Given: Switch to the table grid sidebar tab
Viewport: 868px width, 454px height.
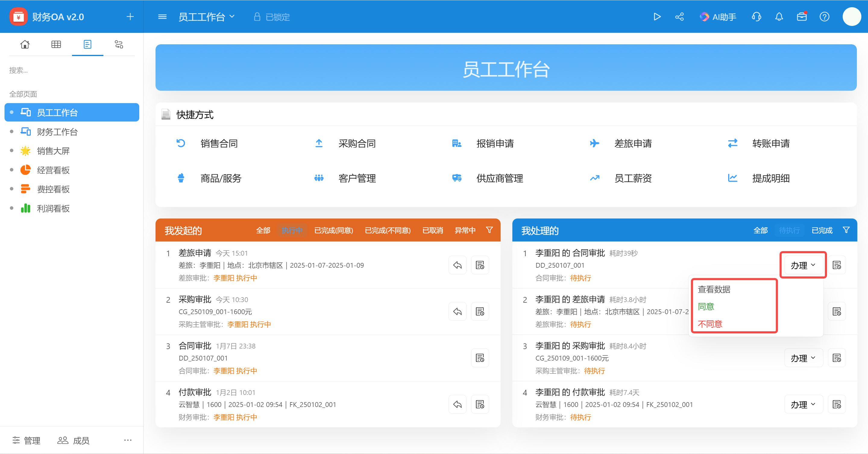Looking at the screenshot, I should coord(56,45).
